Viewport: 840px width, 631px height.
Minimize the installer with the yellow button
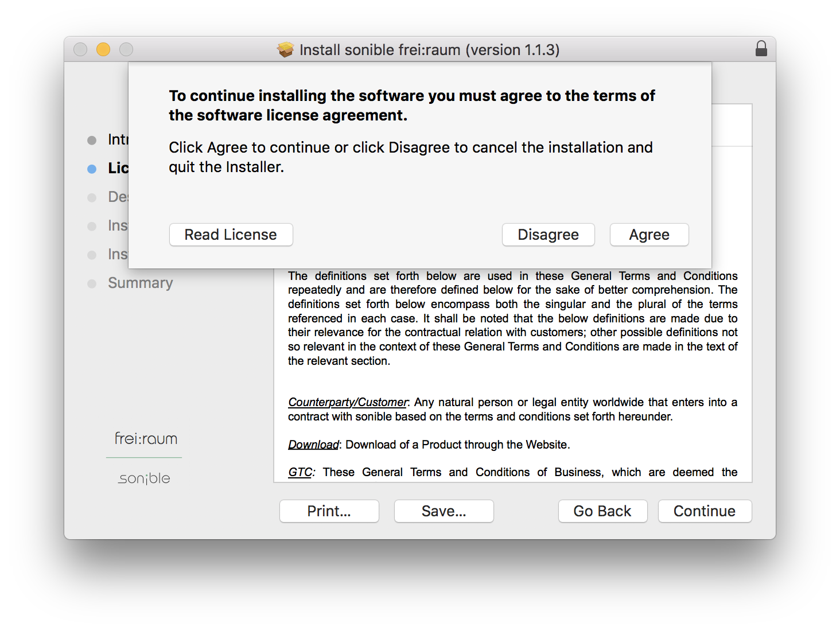click(x=103, y=49)
